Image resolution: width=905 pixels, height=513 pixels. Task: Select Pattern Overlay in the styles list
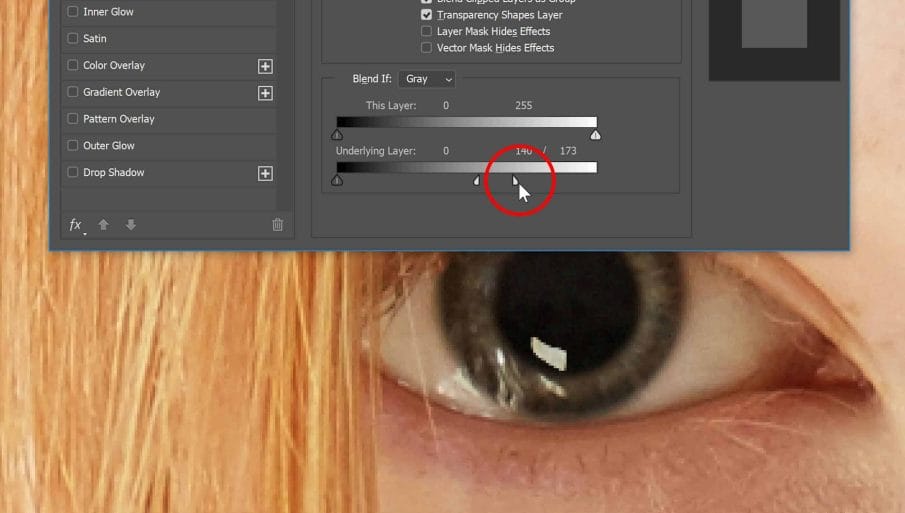click(118, 119)
